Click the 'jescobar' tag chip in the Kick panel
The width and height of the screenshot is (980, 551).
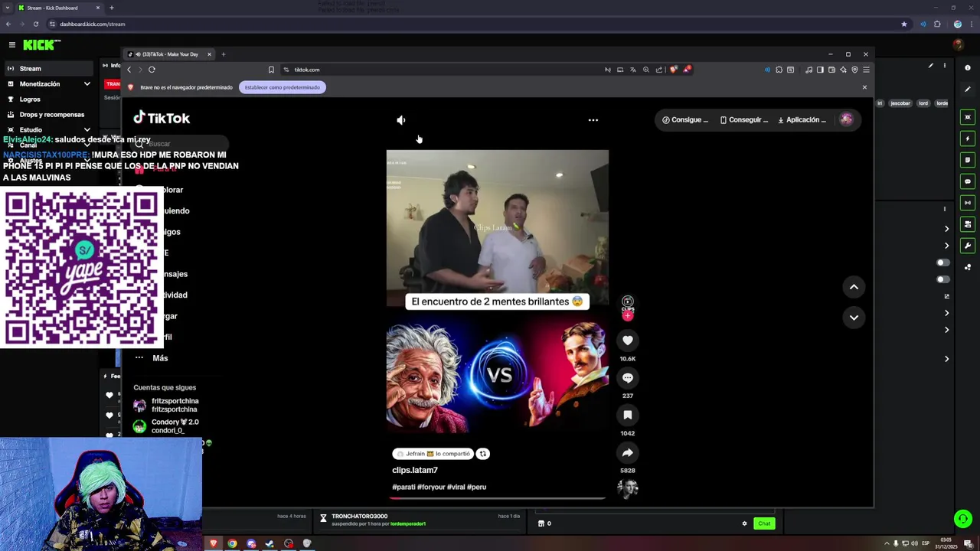pyautogui.click(x=900, y=103)
